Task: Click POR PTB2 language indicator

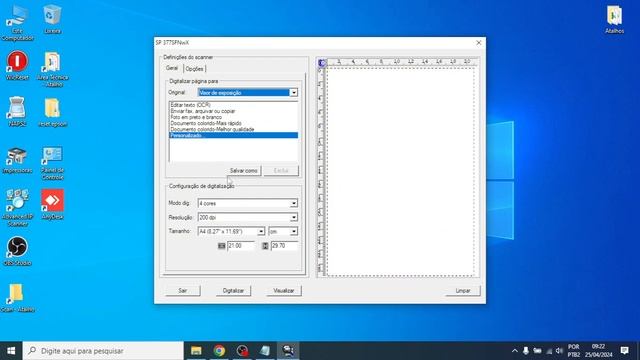Action: [573, 351]
